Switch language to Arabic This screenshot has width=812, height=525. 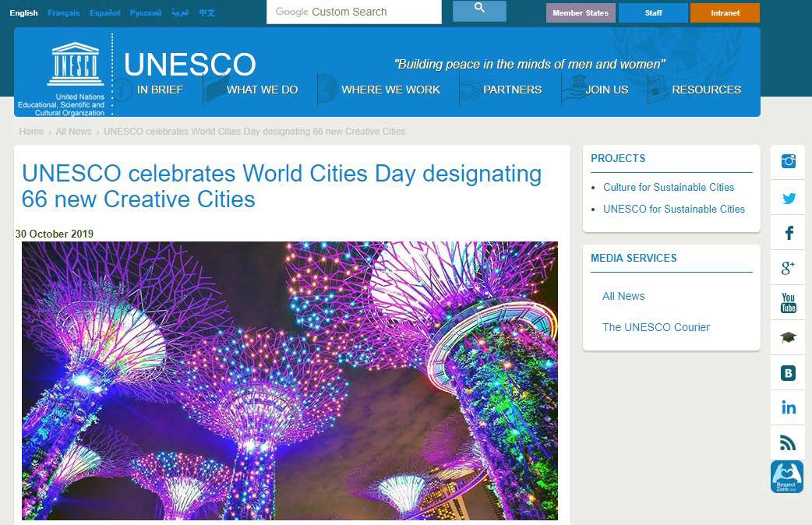pos(180,13)
